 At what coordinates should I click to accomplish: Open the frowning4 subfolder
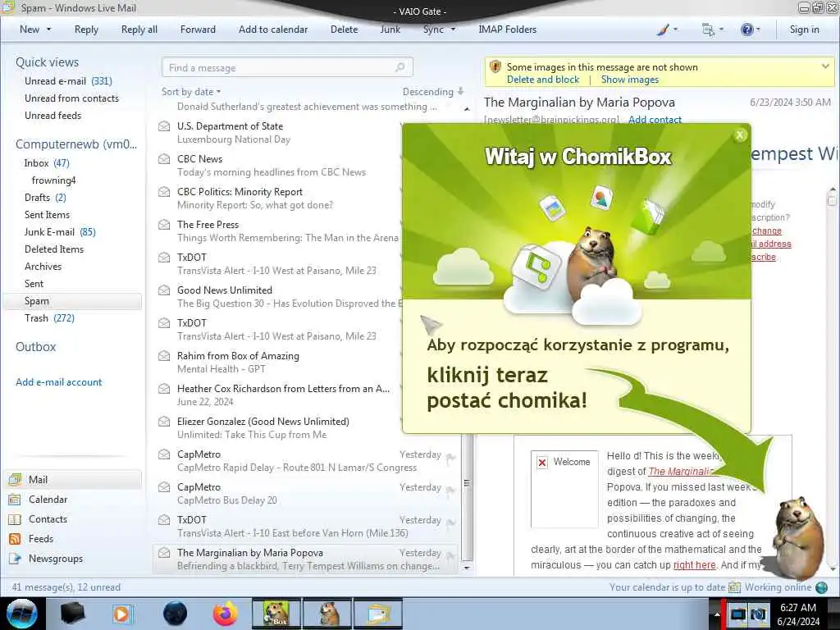(53, 180)
